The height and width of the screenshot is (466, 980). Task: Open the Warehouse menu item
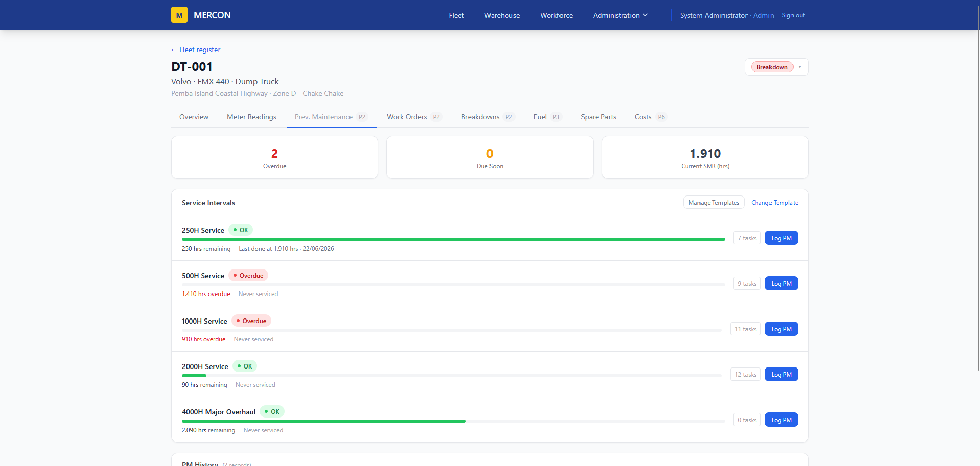coord(502,15)
